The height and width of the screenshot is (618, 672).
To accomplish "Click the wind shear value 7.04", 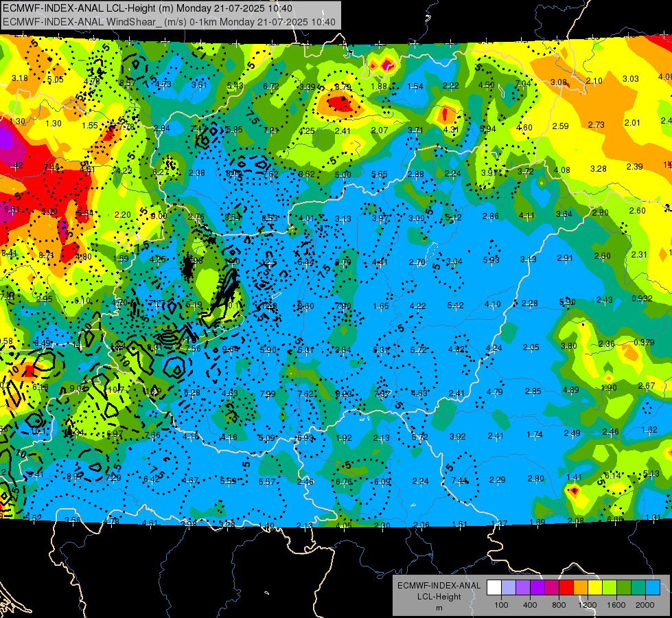I will (x=523, y=83).
